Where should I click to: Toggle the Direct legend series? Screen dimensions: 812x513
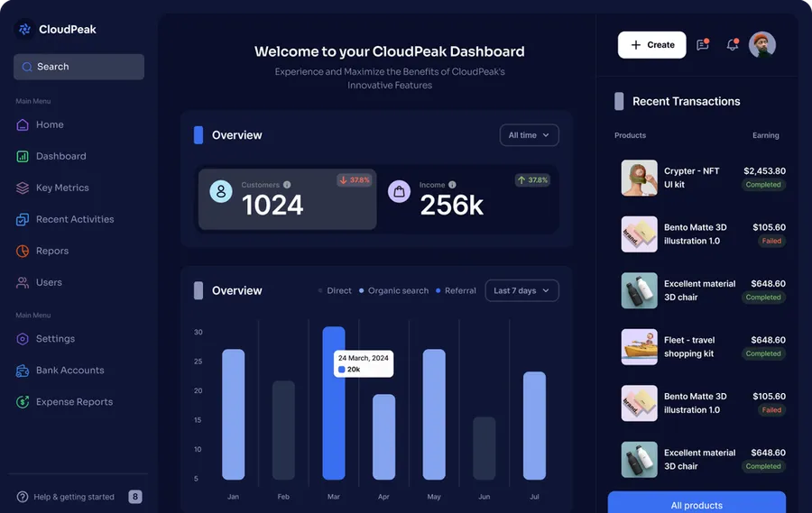coord(335,291)
